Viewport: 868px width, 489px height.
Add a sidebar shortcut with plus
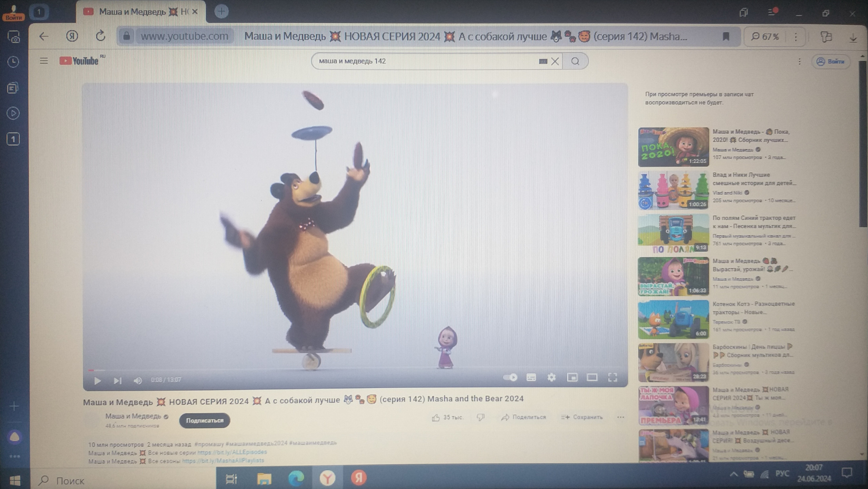(14, 406)
